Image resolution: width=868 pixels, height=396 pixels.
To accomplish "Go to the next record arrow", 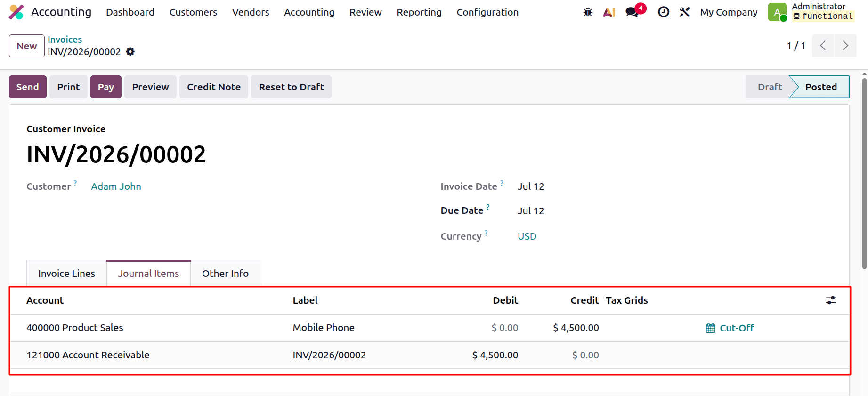I will 845,46.
